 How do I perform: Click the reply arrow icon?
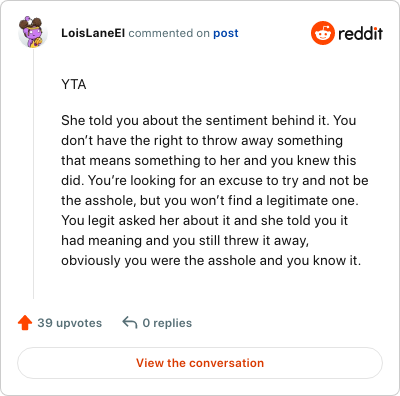coord(130,323)
